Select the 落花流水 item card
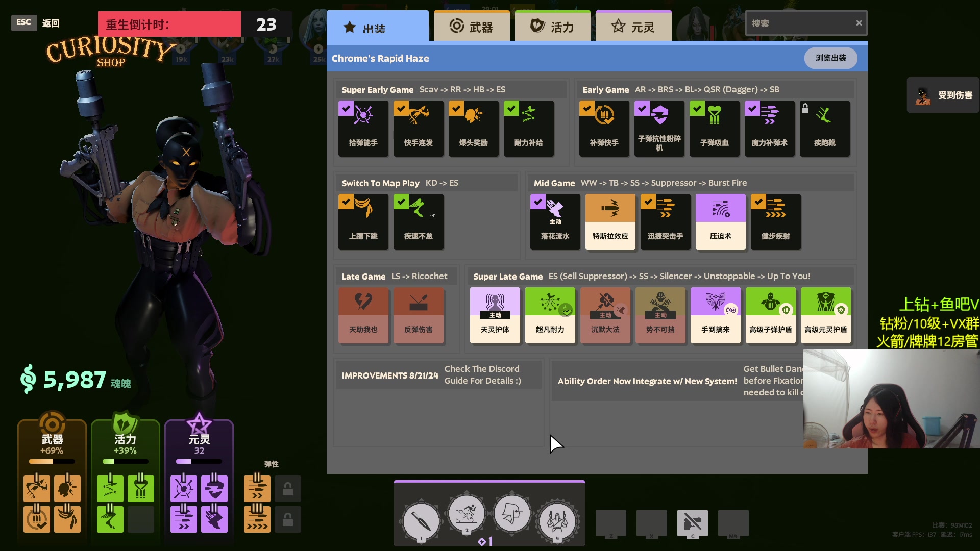Image resolution: width=980 pixels, height=551 pixels. [x=555, y=222]
